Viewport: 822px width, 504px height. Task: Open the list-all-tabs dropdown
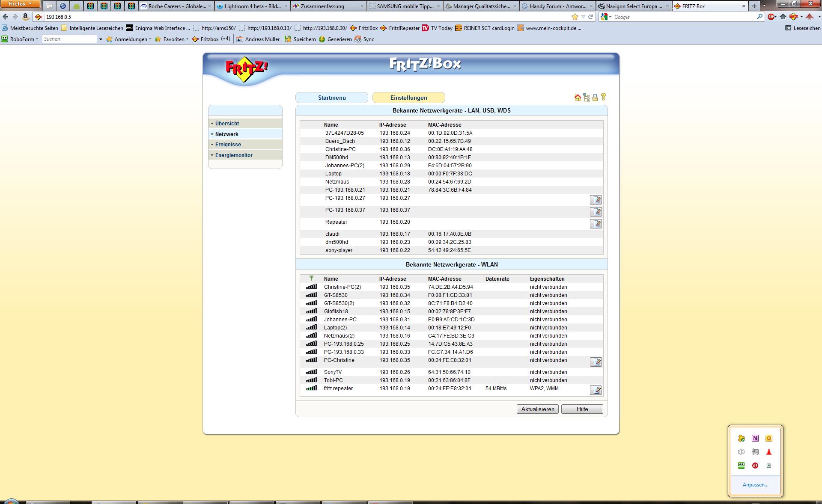click(765, 6)
